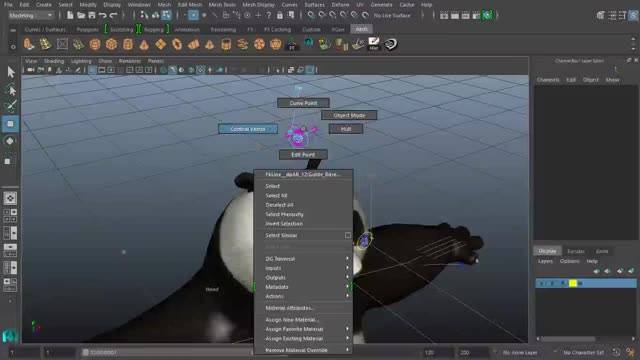Choose Control Vertex in marking menu
Viewport: 640px width, 360px height.
248,129
